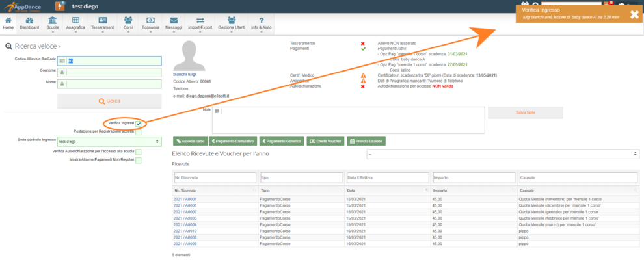Click the warning icon beside Certif. Medico
Viewport: 644px width, 264px height.
tap(363, 75)
